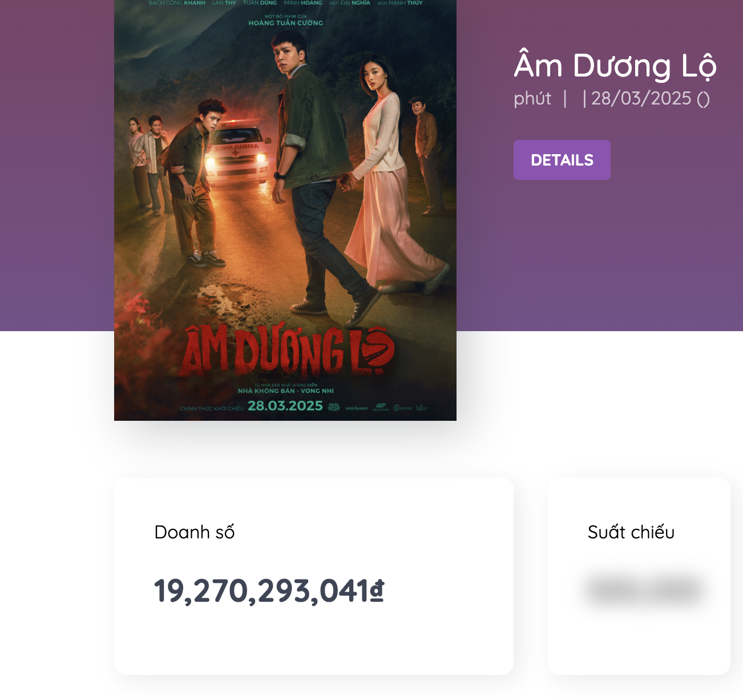The height and width of the screenshot is (700, 743).
Task: Click the DETAILS button
Action: (562, 160)
